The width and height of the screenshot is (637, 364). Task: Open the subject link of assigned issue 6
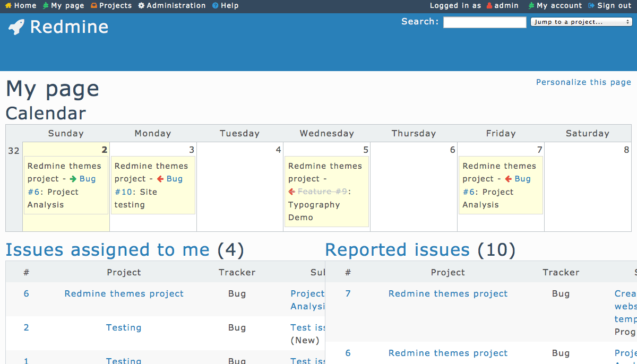coord(308,300)
